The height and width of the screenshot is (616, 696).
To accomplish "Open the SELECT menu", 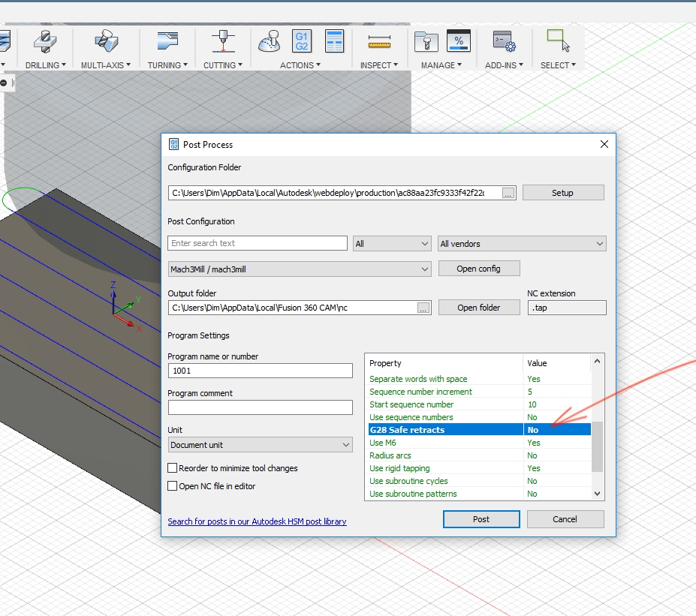I will click(x=558, y=65).
